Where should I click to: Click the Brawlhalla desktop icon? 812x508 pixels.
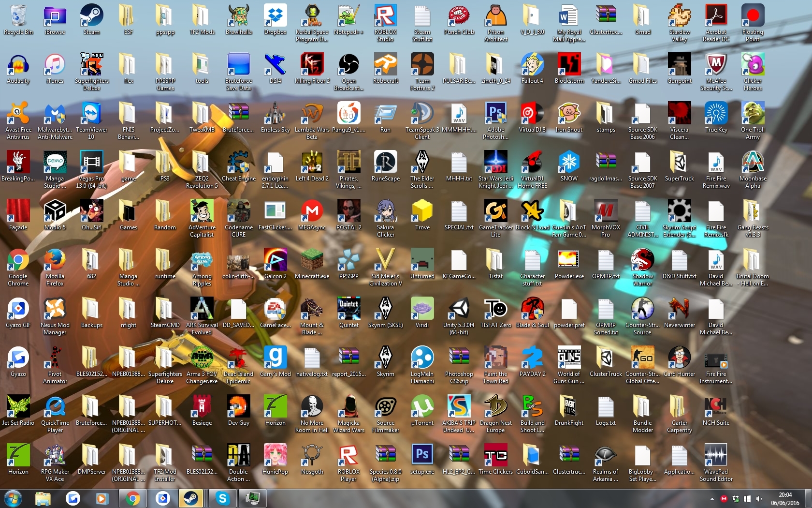coord(239,20)
